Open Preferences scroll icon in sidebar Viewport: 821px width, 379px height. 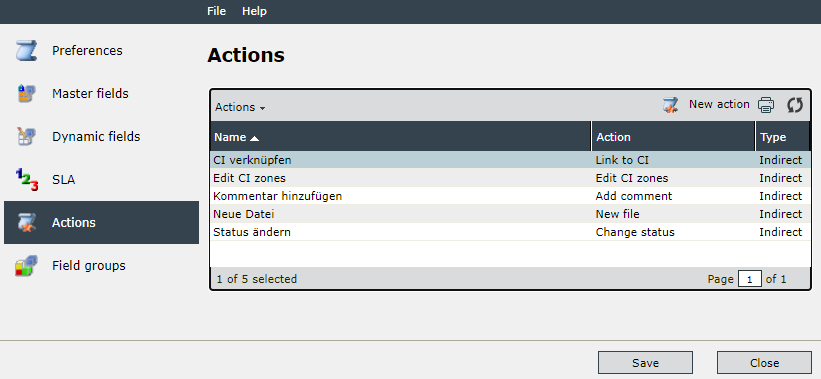26,51
